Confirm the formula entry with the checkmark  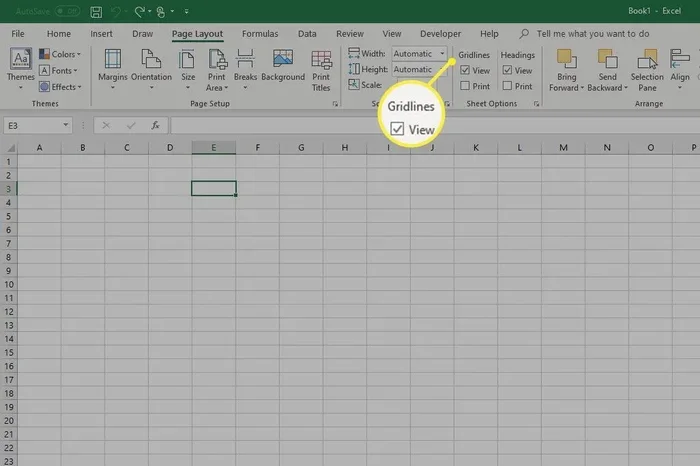coord(131,125)
